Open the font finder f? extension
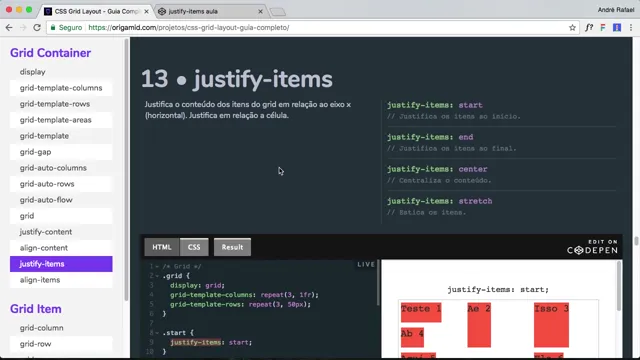640x360 pixels. [x=589, y=27]
